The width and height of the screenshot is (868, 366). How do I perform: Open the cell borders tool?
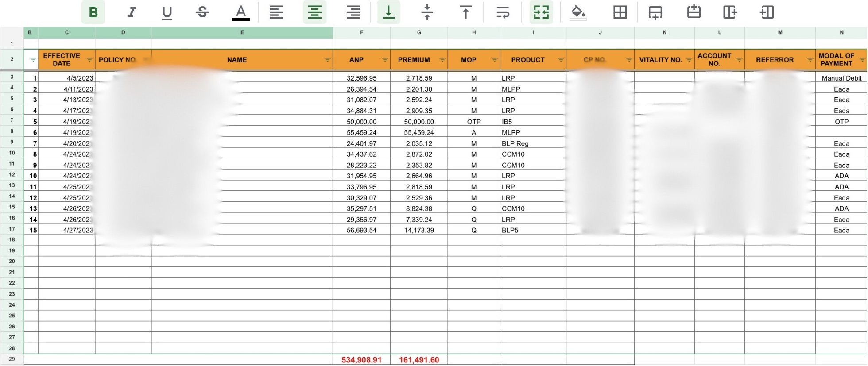click(620, 12)
